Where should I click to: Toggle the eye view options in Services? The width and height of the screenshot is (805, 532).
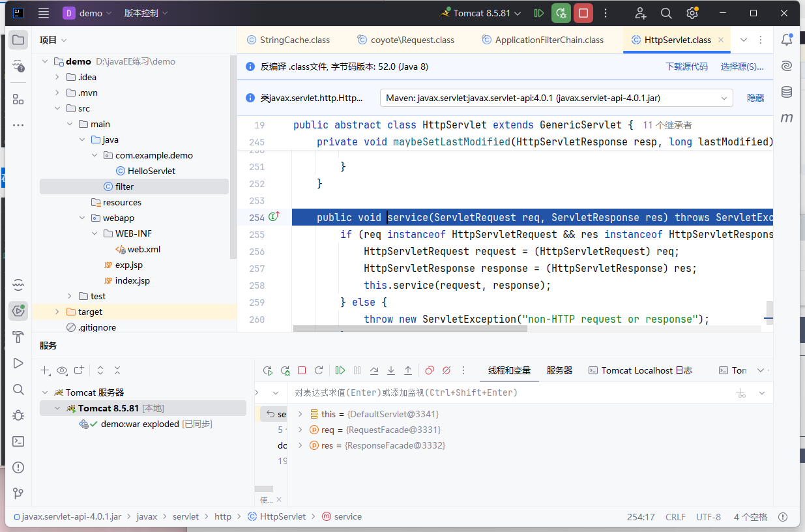pyautogui.click(x=62, y=370)
